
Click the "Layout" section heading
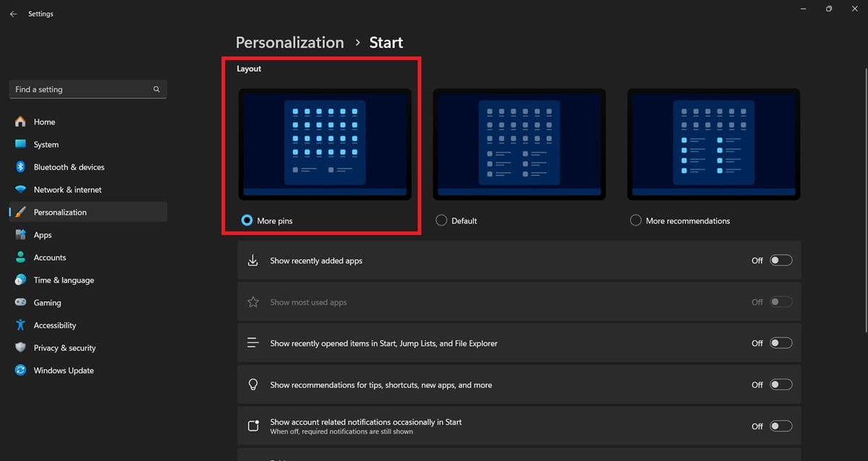tap(249, 69)
